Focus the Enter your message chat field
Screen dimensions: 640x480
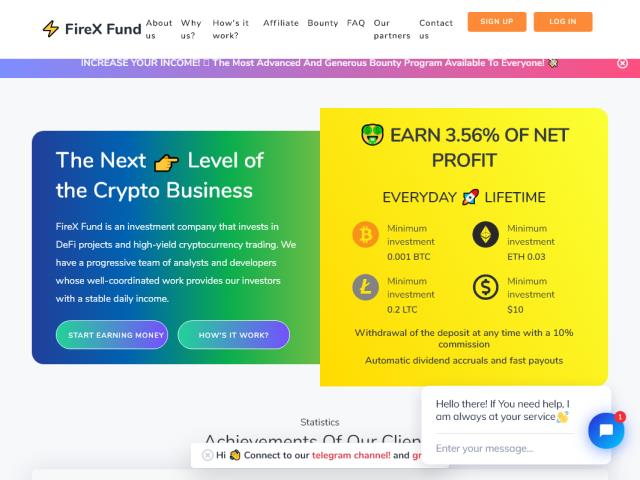pyautogui.click(x=504, y=448)
